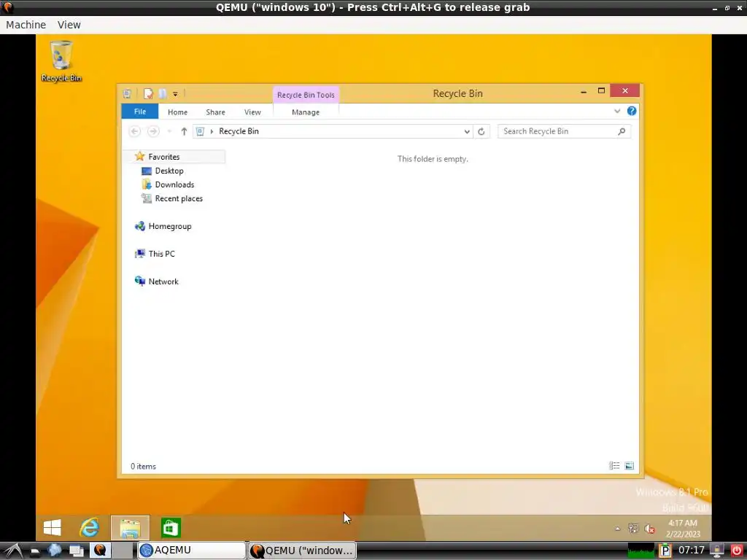Switch to the empty second workspace
Image resolution: width=747 pixels, height=560 pixels.
pos(123,551)
